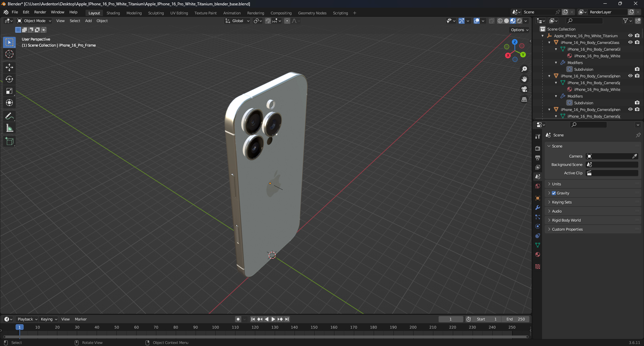Click the outliner search field
Image resolution: width=644 pixels, height=346 pixels.
tap(584, 21)
